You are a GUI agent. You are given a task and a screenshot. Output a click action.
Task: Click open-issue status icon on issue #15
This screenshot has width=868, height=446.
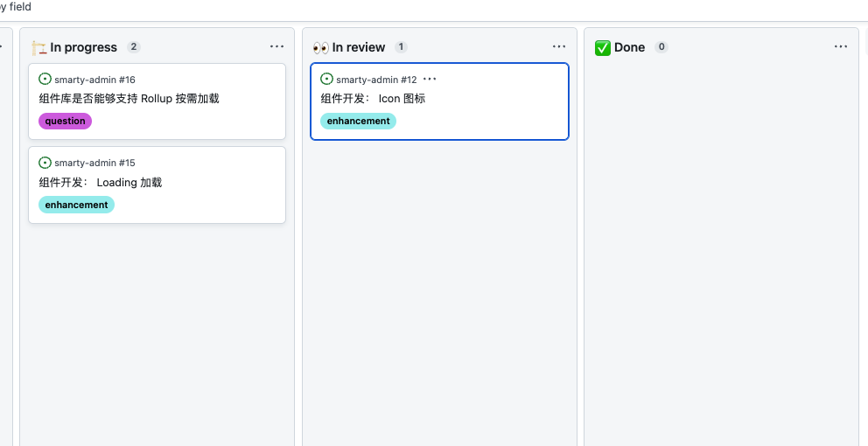click(x=45, y=163)
